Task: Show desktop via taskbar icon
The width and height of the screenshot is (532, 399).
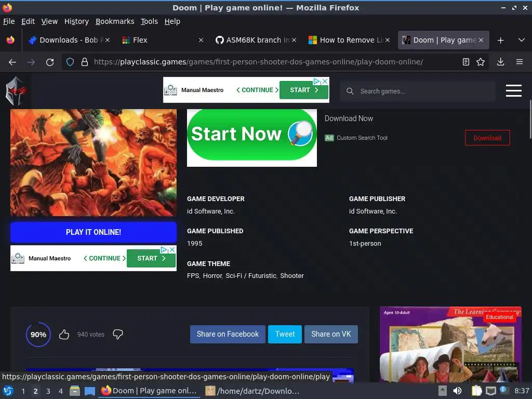Action: (x=89, y=391)
